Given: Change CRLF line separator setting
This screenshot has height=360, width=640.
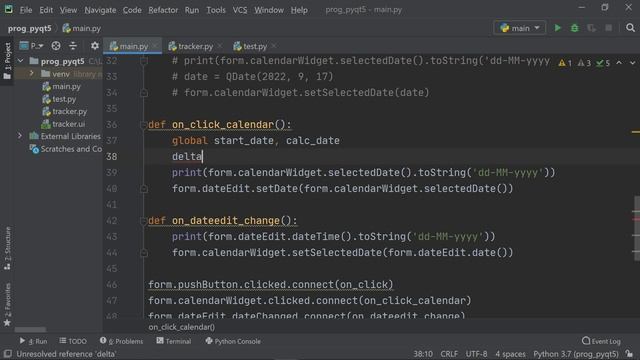Looking at the screenshot, I should click(x=449, y=354).
